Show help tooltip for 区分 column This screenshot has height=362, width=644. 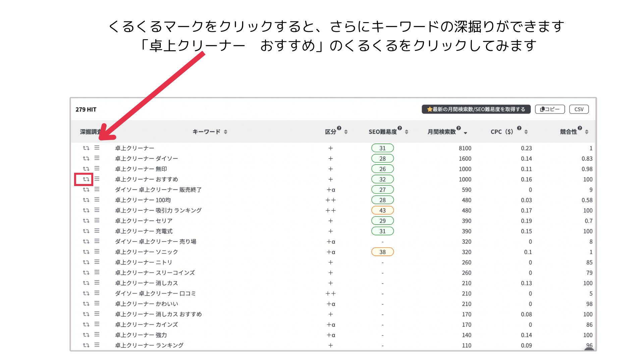(x=339, y=128)
